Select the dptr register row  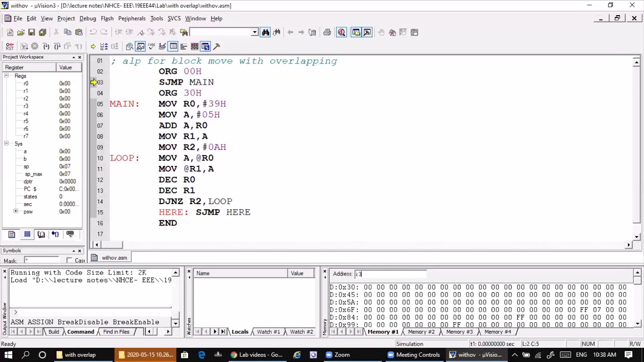(x=42, y=182)
